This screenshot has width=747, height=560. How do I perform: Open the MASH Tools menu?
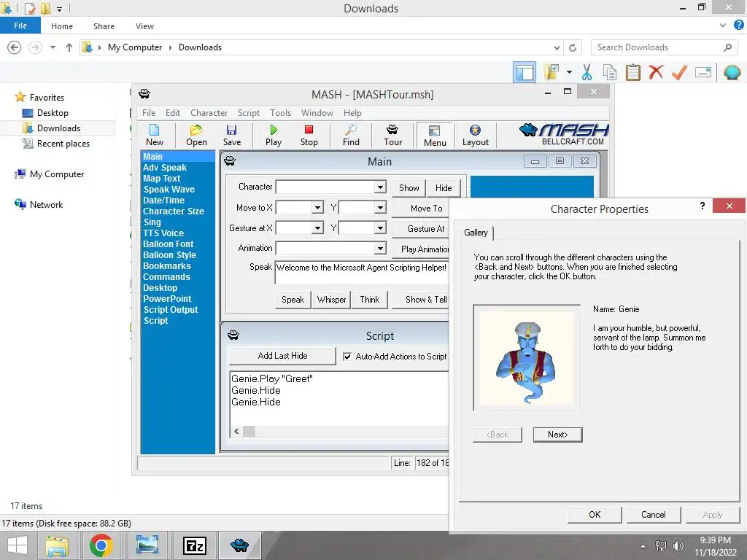pyautogui.click(x=280, y=113)
